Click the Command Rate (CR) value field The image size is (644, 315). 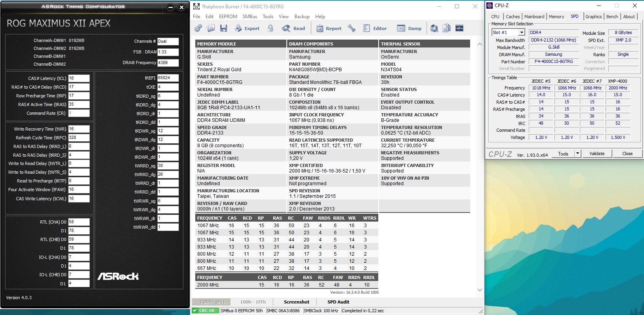coord(79,113)
